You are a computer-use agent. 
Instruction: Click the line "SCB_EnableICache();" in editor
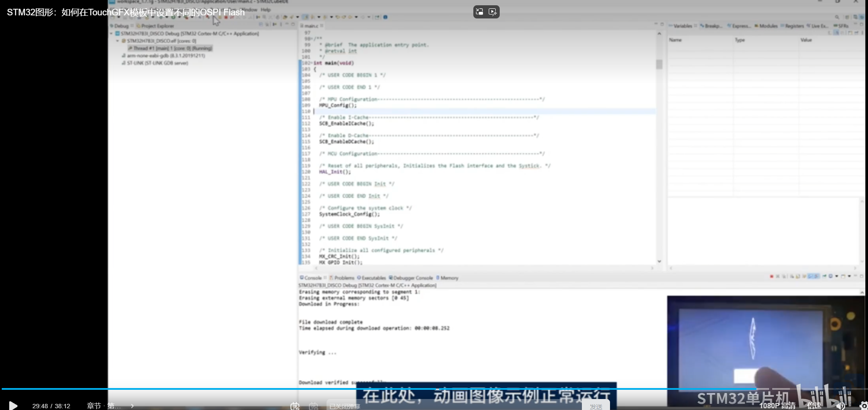point(346,124)
